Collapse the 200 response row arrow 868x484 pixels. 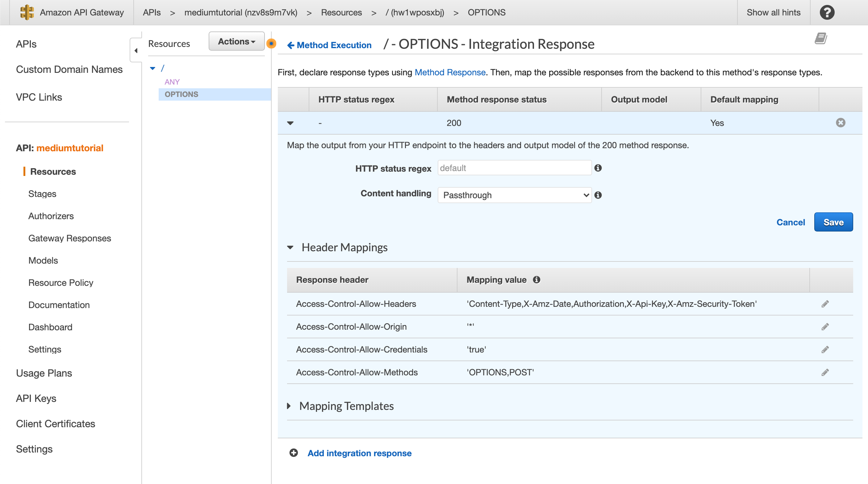[x=290, y=123]
